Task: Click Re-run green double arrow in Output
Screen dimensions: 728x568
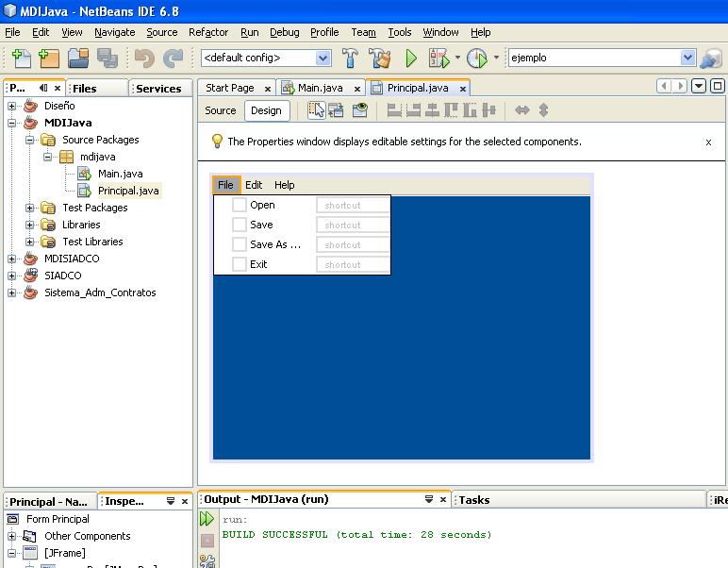Action: (x=207, y=518)
